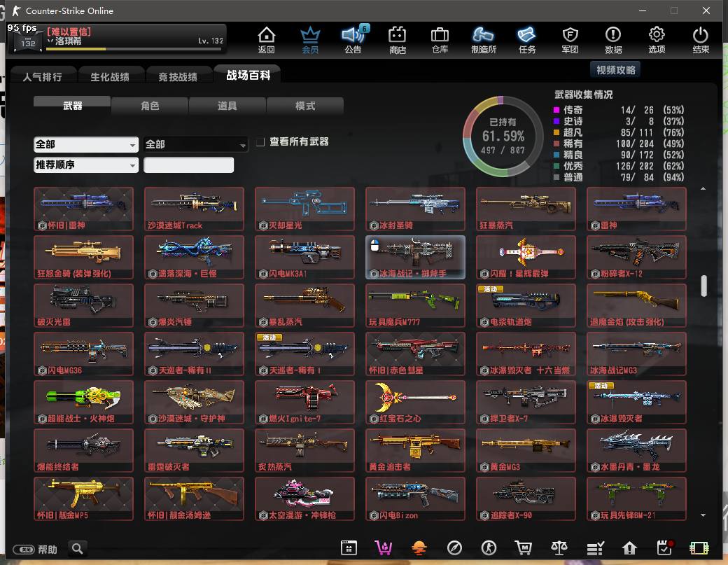Click the film strip icon

699,548
